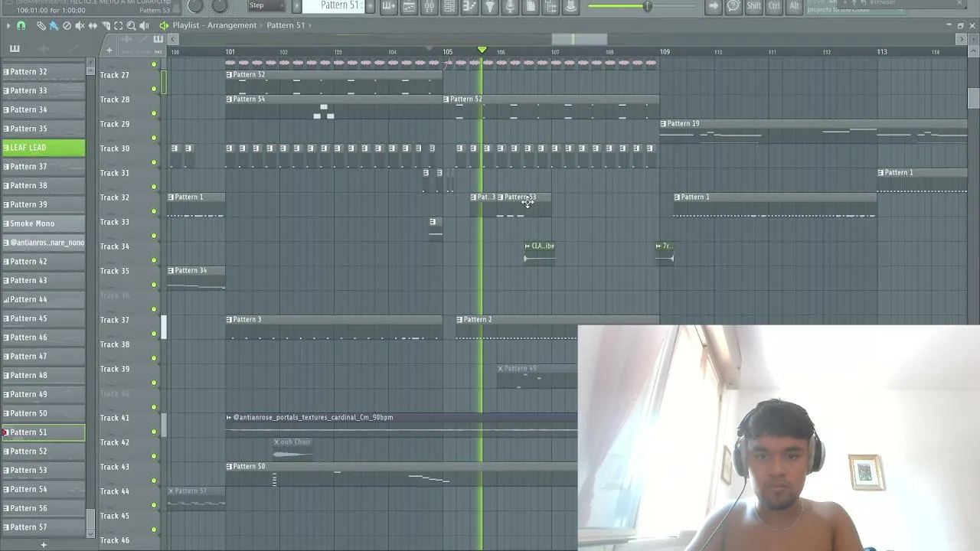Mute Track 34 via its green LED
The height and width of the screenshot is (551, 980).
coord(154,260)
